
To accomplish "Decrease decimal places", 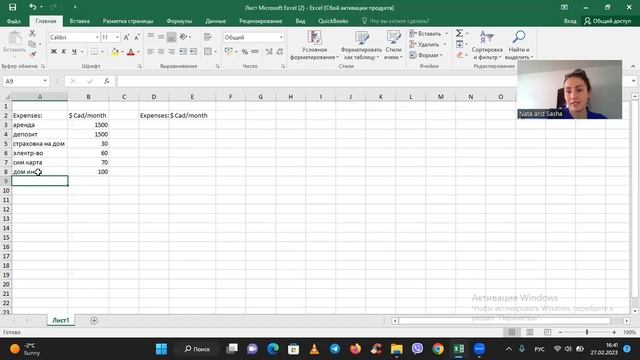I will pos(280,52).
